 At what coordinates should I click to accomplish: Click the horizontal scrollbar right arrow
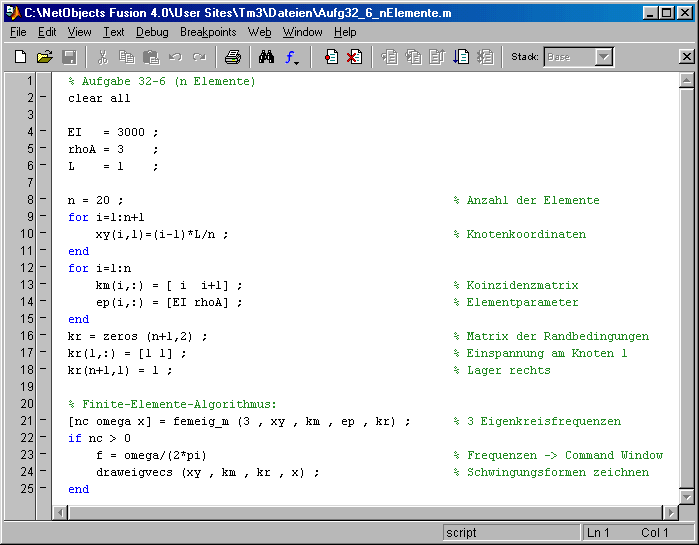point(670,512)
